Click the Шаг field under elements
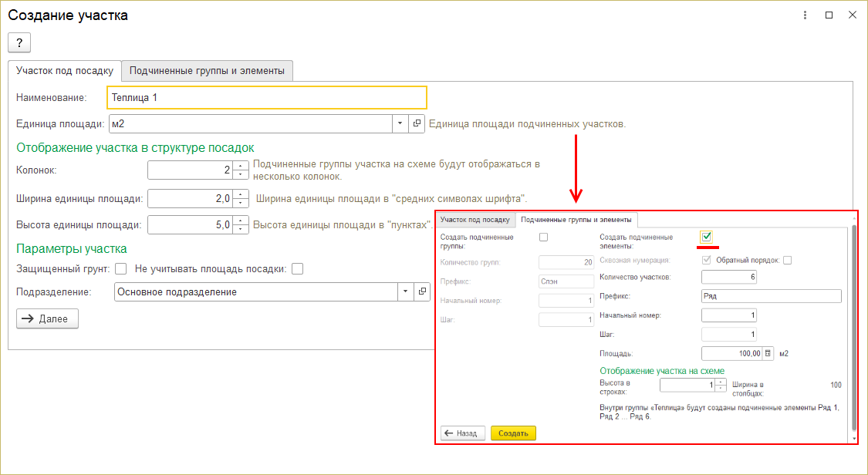 coord(728,335)
